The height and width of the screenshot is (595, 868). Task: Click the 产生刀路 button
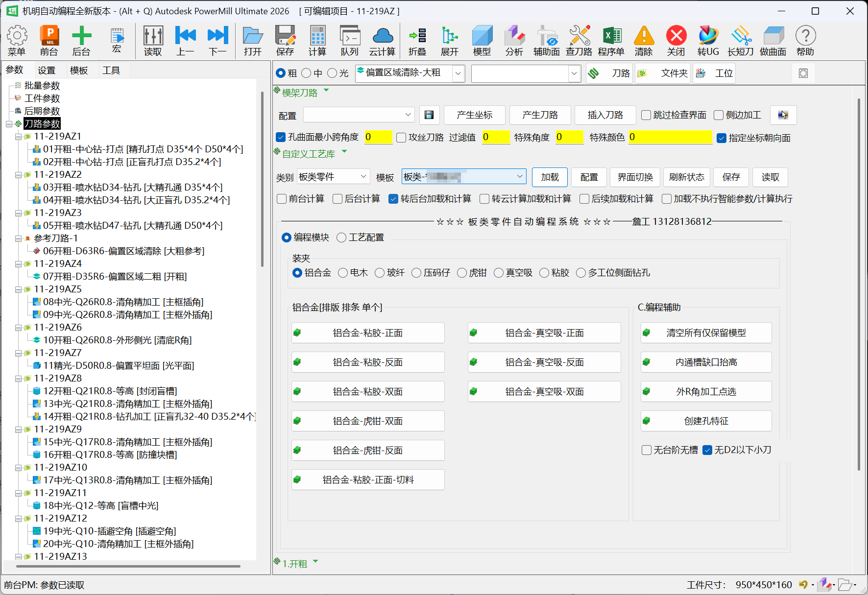tap(540, 115)
